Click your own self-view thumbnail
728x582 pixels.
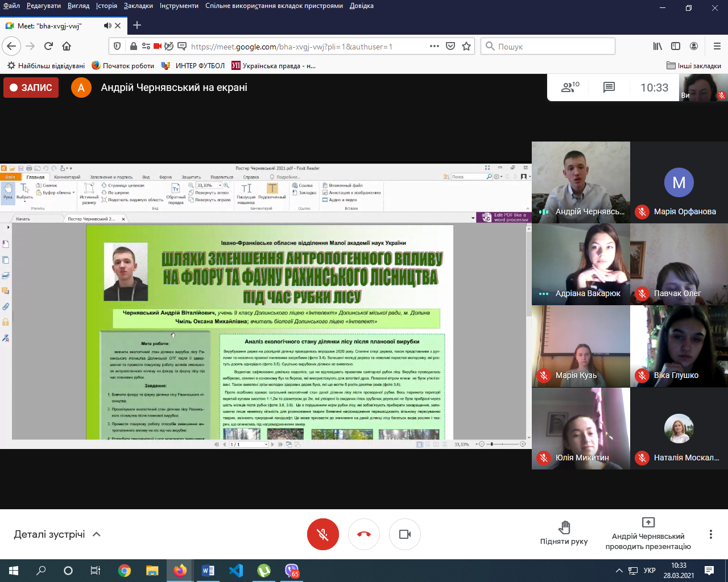704,88
